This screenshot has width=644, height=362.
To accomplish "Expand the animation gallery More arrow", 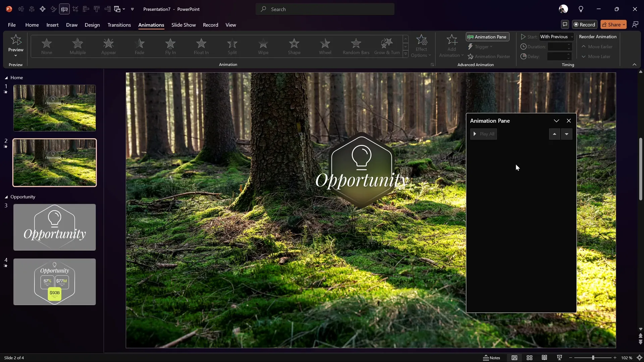I will 406,54.
